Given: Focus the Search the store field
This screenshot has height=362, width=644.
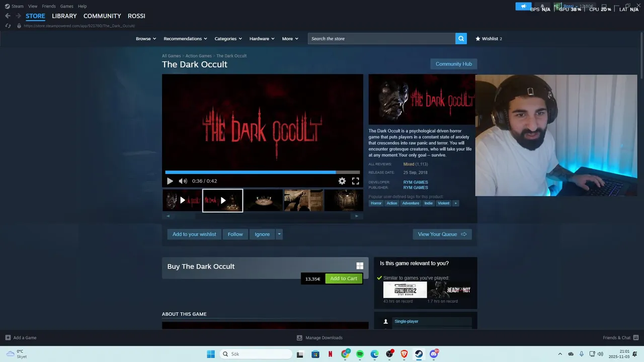Looking at the screenshot, I should 381,39.
